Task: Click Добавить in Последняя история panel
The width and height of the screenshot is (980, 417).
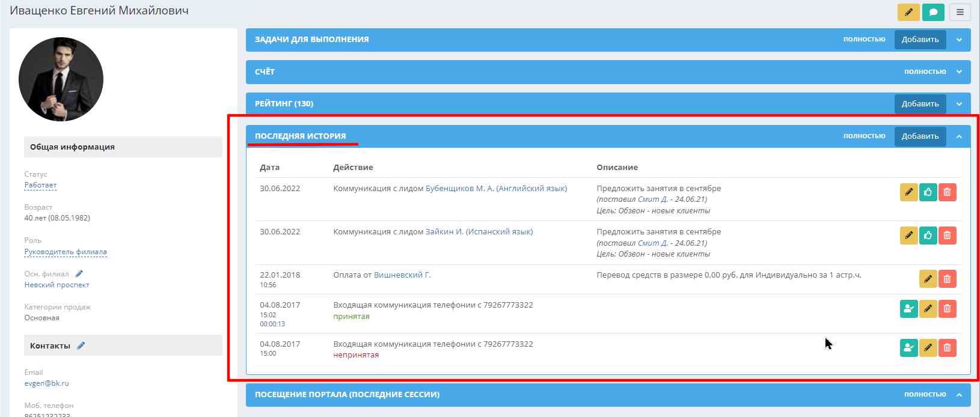Action: click(920, 136)
